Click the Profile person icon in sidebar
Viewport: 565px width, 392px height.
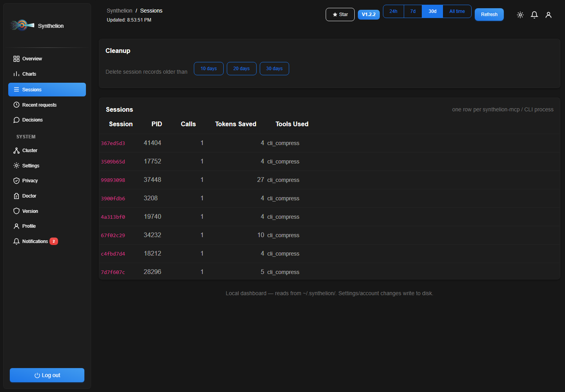16,226
